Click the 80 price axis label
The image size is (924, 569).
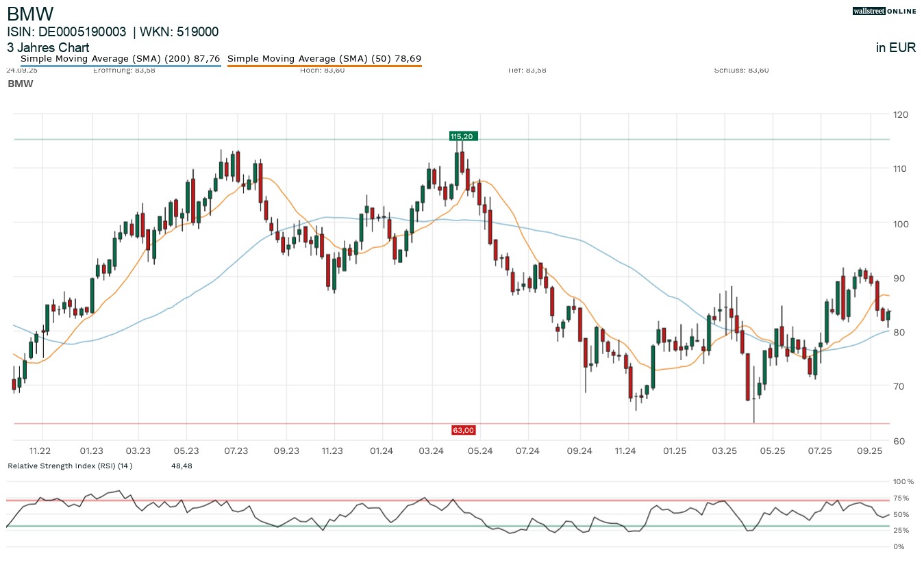click(x=899, y=332)
